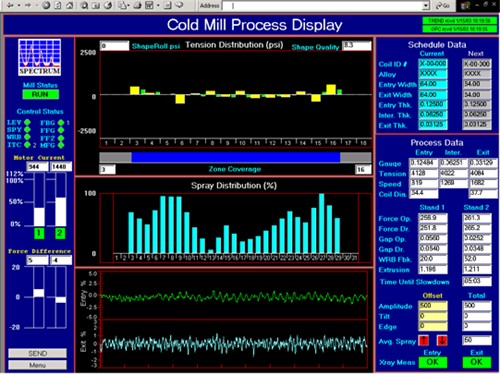The image size is (500, 374).
Task: Open the Address bar dropdown arrow
Action: (x=426, y=6)
